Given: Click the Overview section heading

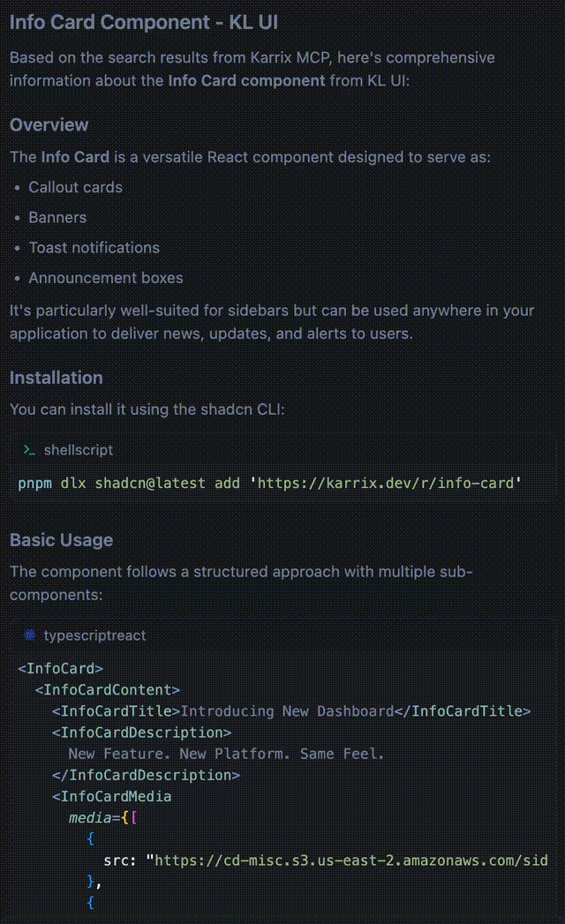Looking at the screenshot, I should pyautogui.click(x=49, y=125).
